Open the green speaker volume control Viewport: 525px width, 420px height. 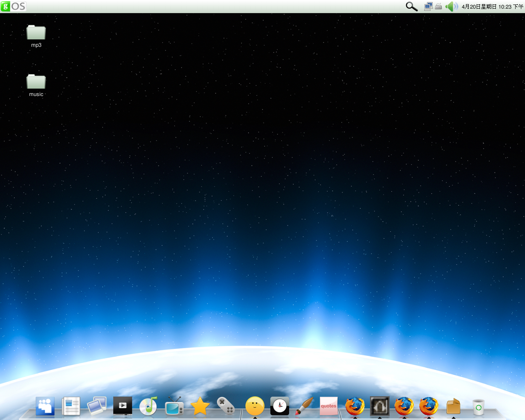(452, 6)
